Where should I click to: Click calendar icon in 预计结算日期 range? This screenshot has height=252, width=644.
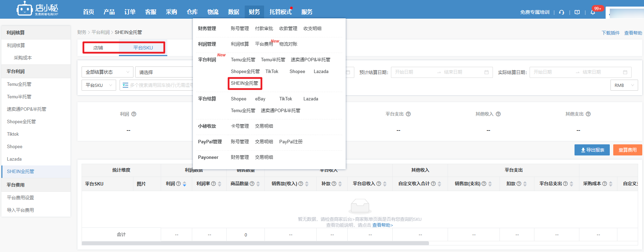pos(486,72)
